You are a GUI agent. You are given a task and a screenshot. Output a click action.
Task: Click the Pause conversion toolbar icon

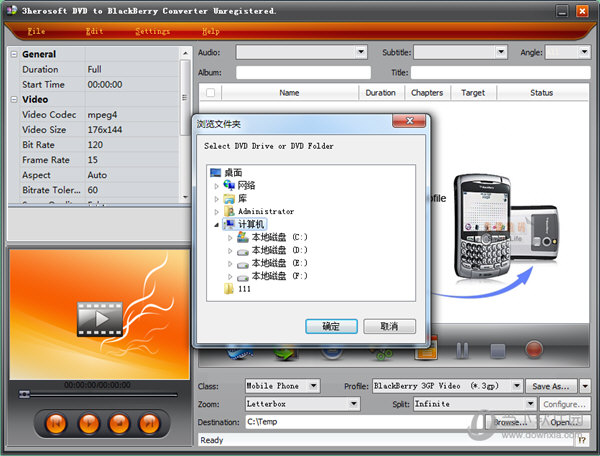point(462,350)
